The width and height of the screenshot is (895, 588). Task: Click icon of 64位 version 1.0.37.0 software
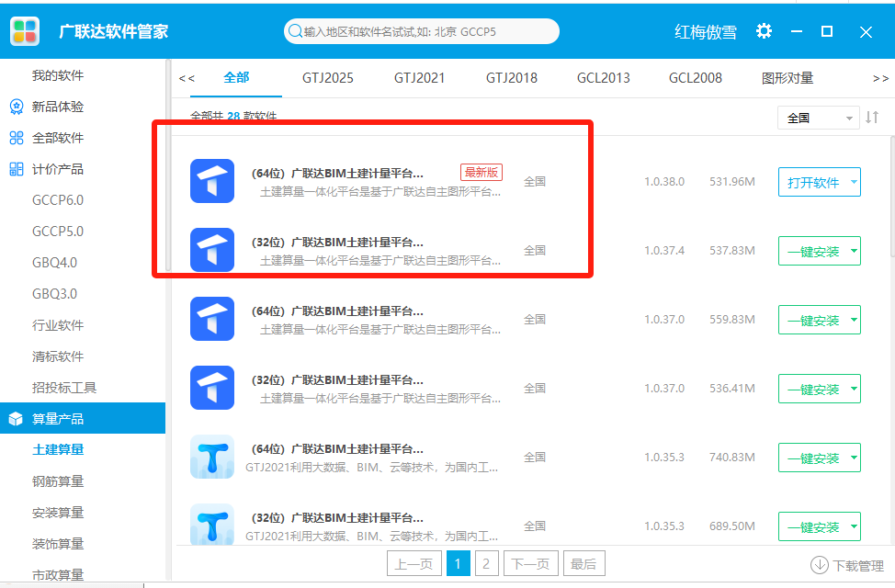212,319
